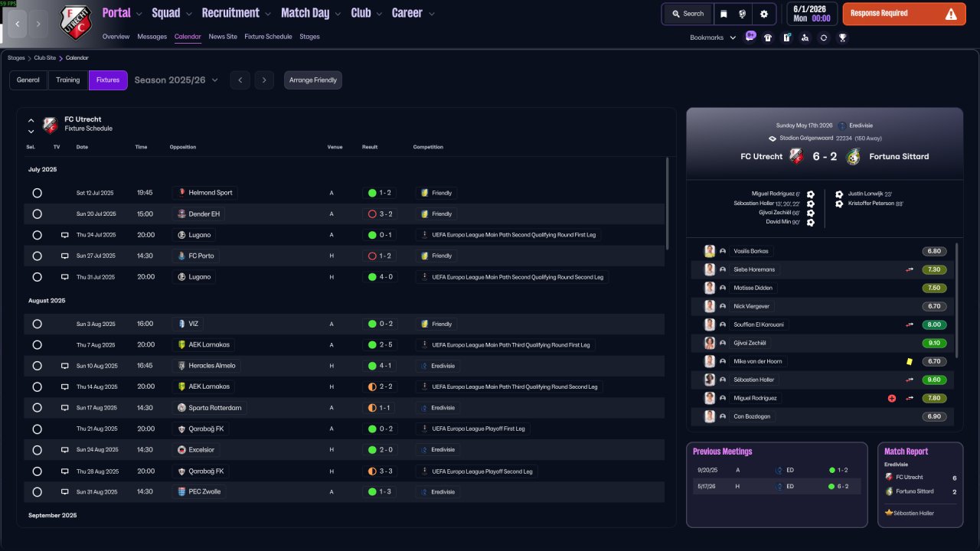Image resolution: width=980 pixels, height=551 pixels.
Task: Open the trophy shortcut icon
Action: tap(842, 37)
